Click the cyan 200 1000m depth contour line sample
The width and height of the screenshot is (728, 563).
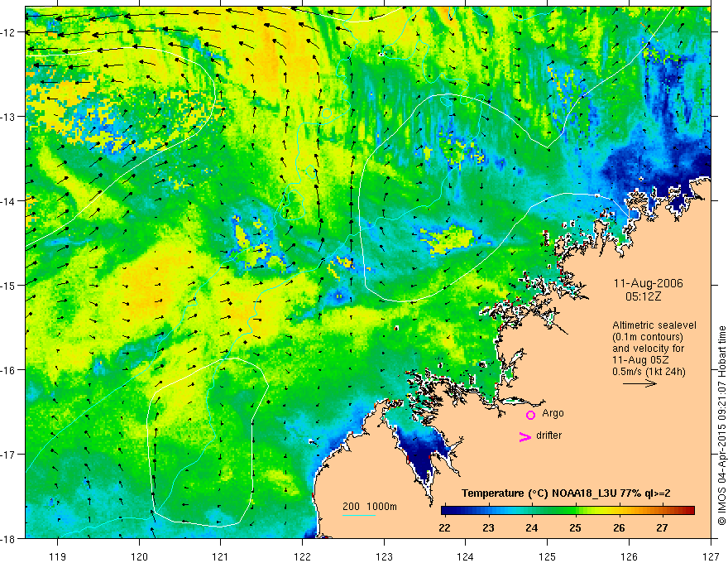[x=359, y=515]
